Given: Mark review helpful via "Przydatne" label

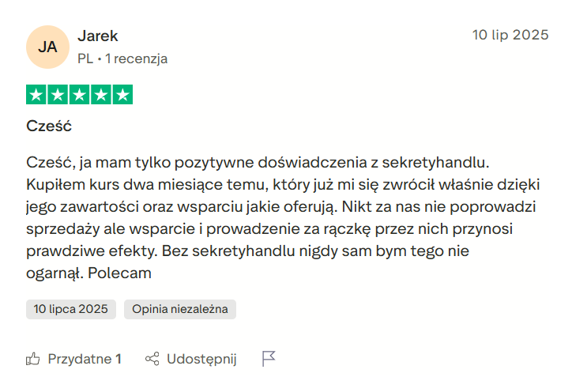Looking at the screenshot, I should [79, 359].
